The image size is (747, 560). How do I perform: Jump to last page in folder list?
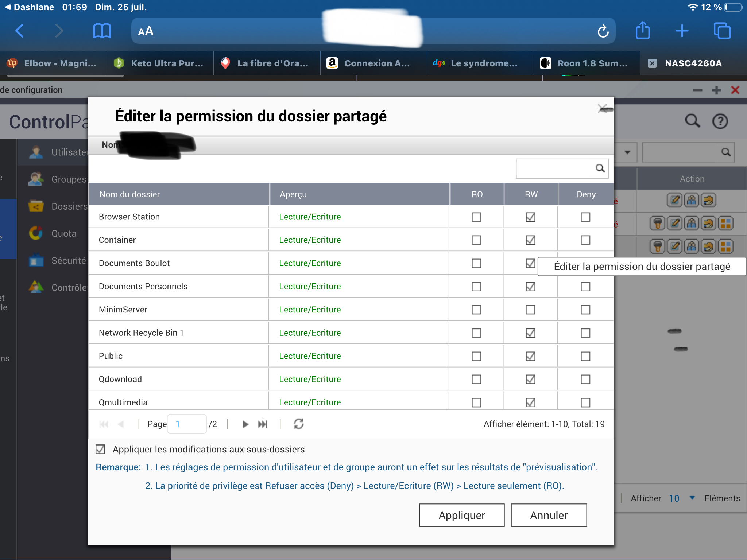point(263,424)
